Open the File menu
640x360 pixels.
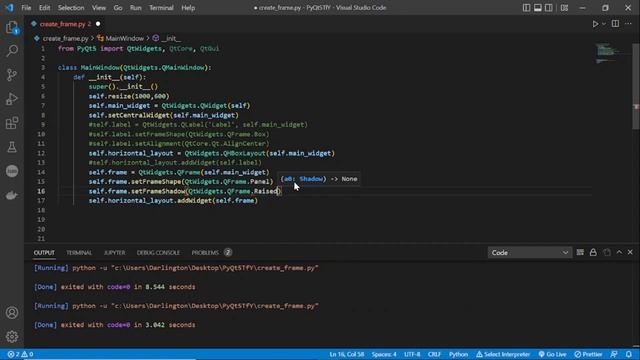[26, 8]
